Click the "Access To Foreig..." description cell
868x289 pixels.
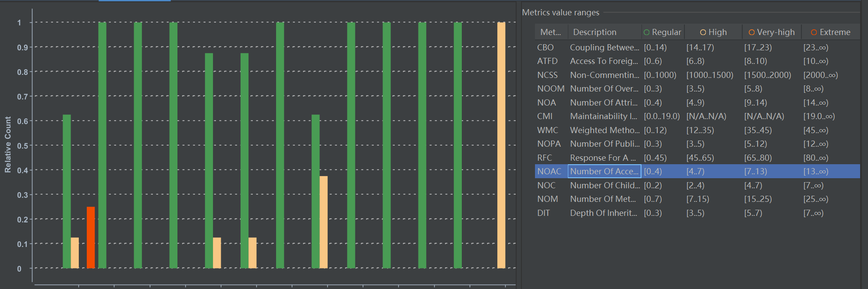pos(604,61)
